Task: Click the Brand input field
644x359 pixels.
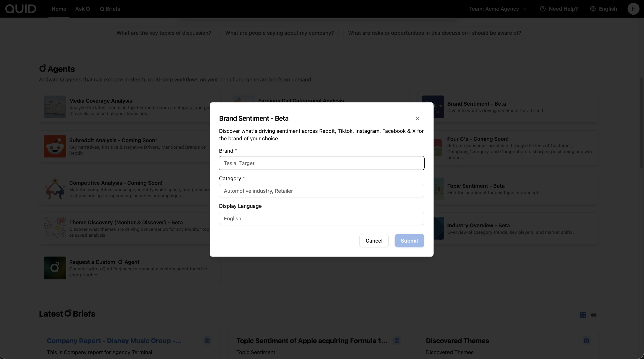Action: pyautogui.click(x=321, y=163)
